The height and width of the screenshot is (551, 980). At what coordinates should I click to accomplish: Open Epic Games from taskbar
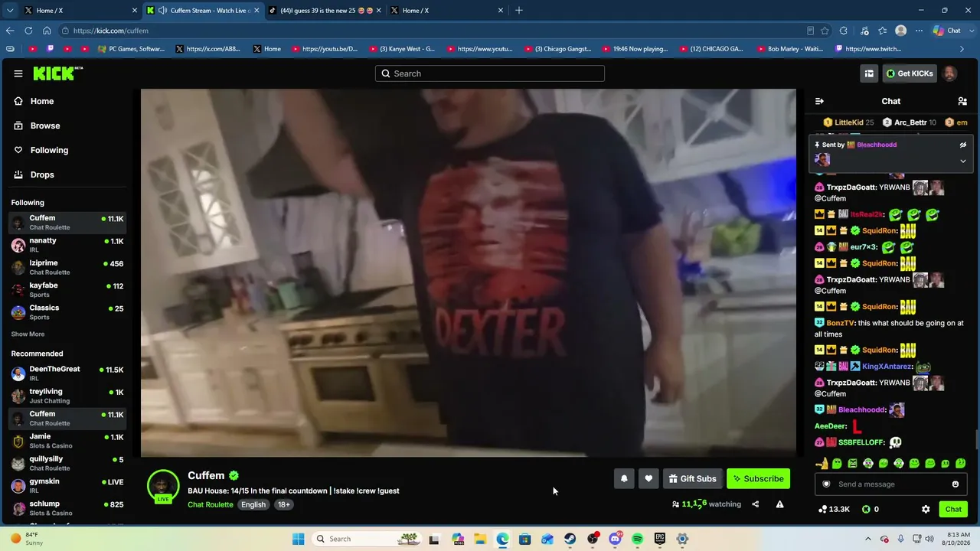660,539
